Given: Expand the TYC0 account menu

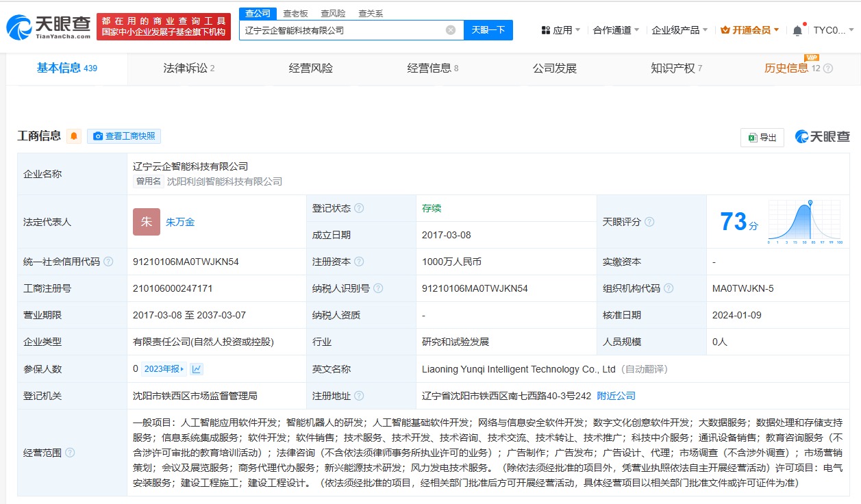Looking at the screenshot, I should click(x=834, y=30).
